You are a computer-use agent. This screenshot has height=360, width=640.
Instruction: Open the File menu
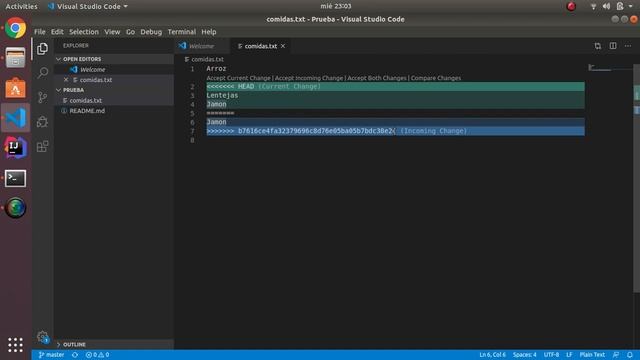(x=40, y=32)
